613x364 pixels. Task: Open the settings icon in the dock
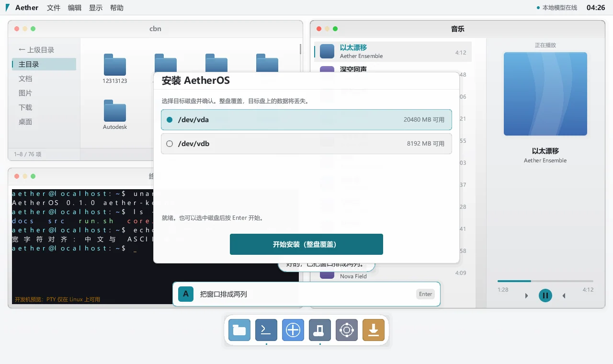[347, 330]
